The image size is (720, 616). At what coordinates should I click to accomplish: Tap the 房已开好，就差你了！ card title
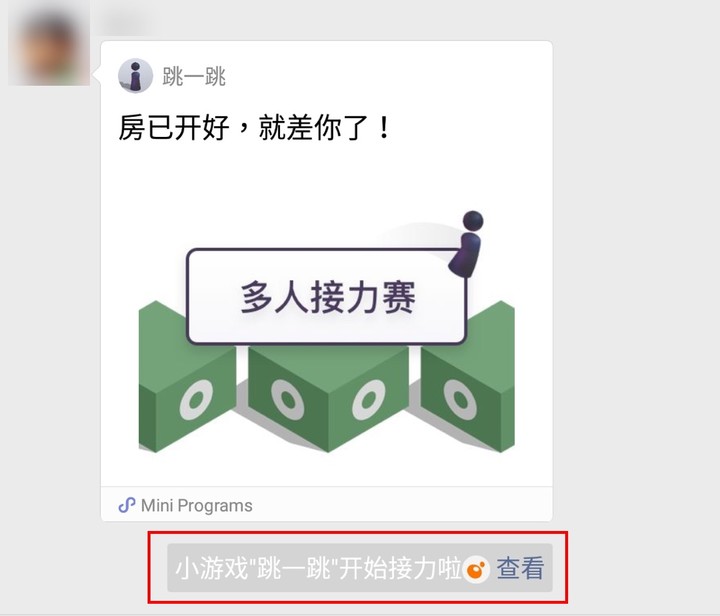254,128
